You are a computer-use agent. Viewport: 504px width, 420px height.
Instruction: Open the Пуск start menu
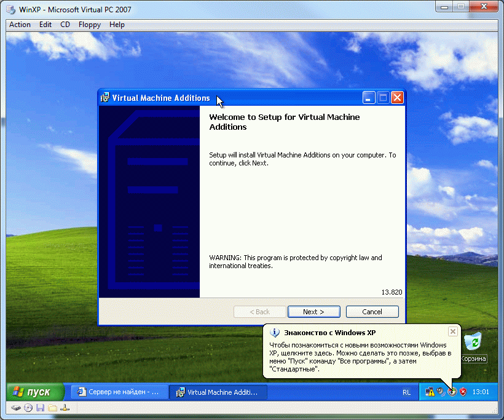(x=34, y=392)
